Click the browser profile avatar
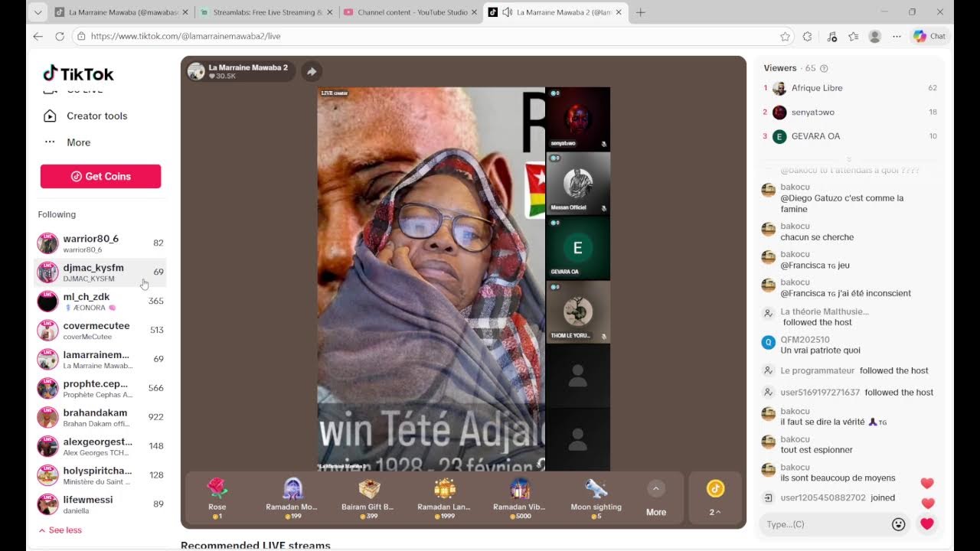Viewport: 980px width, 551px height. pos(875,36)
